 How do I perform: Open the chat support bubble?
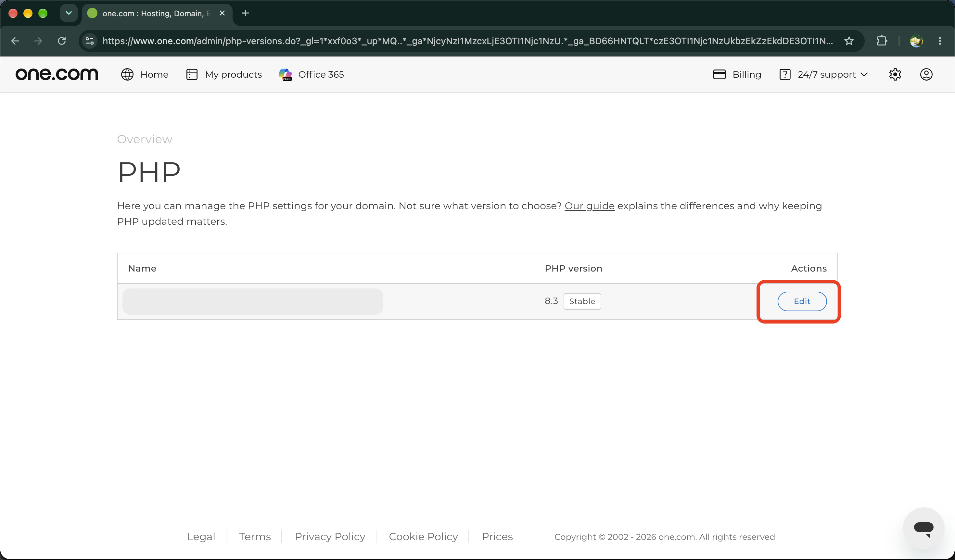[x=923, y=528]
